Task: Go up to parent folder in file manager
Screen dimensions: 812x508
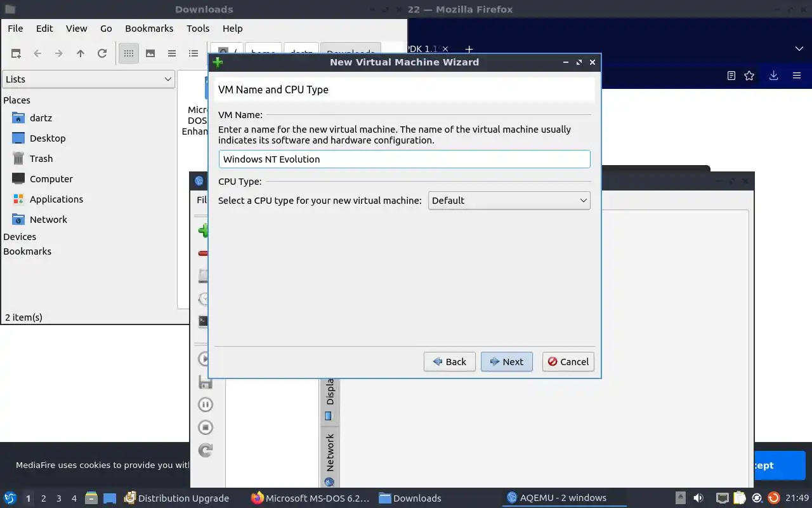Action: tap(81, 53)
